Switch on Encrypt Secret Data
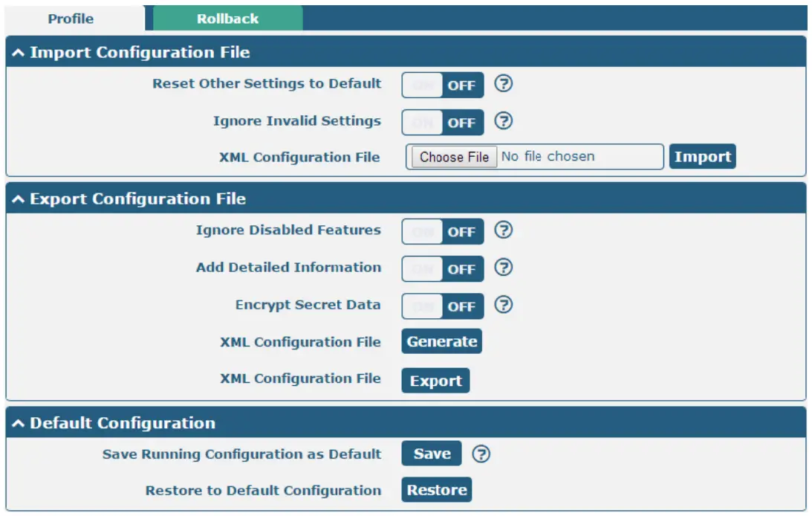 click(443, 306)
